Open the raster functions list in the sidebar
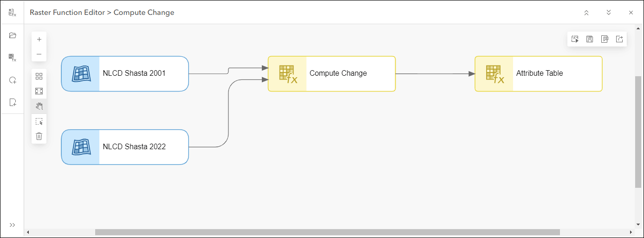Image resolution: width=644 pixels, height=238 pixels. click(x=13, y=58)
